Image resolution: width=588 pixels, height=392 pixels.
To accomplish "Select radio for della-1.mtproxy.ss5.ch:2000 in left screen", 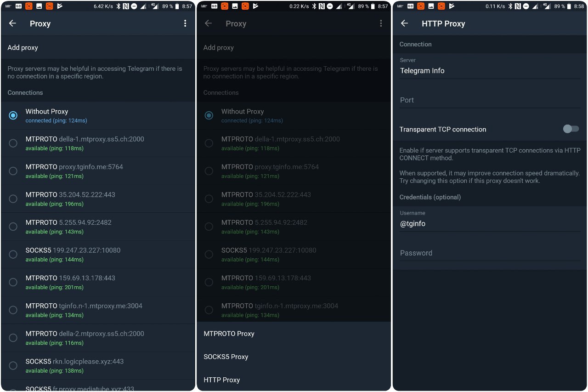I will click(x=13, y=143).
